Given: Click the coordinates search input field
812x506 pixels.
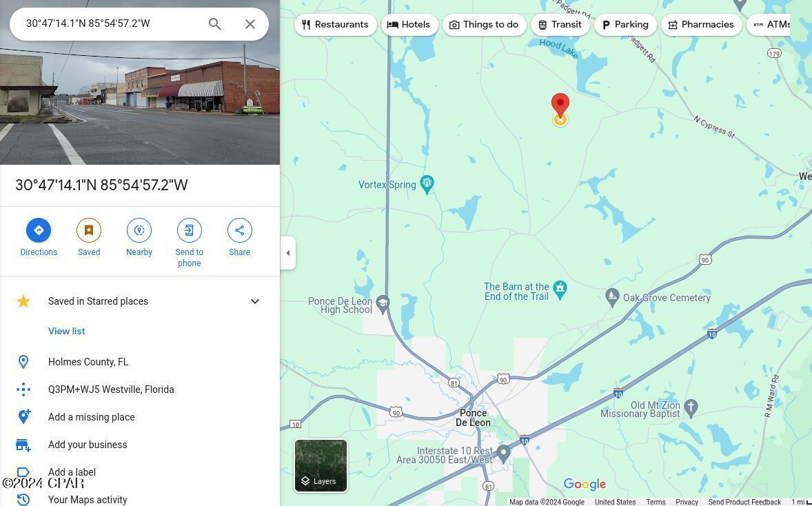Looking at the screenshot, I should pyautogui.click(x=110, y=23).
